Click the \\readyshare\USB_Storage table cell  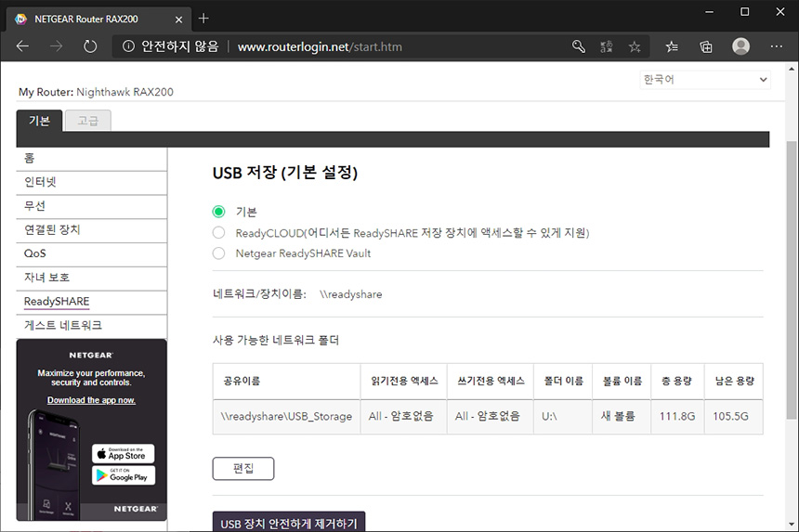pyautogui.click(x=286, y=417)
